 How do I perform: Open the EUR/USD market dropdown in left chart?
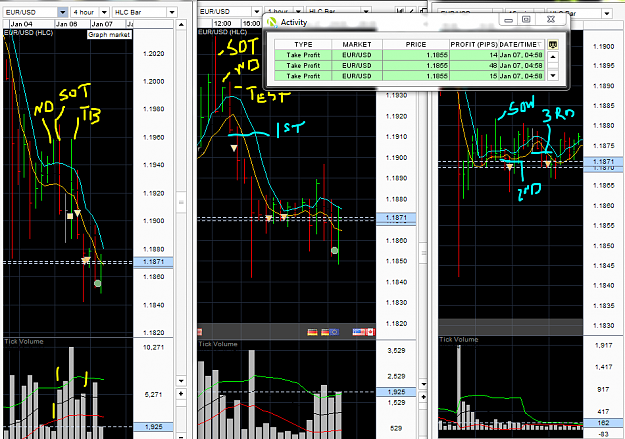(x=63, y=12)
